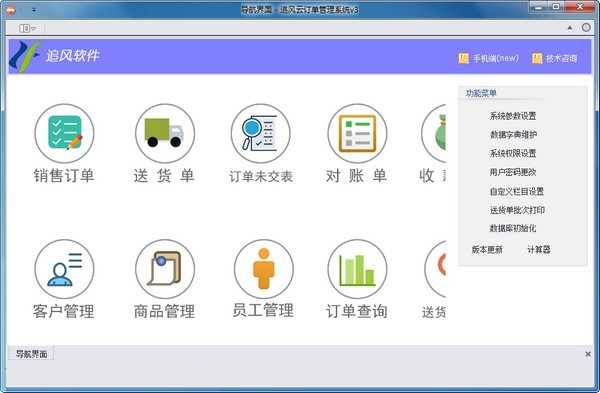Screen dimensions: 600x393
Task: Click the round circle icon at toolbar right
Action: point(586,28)
